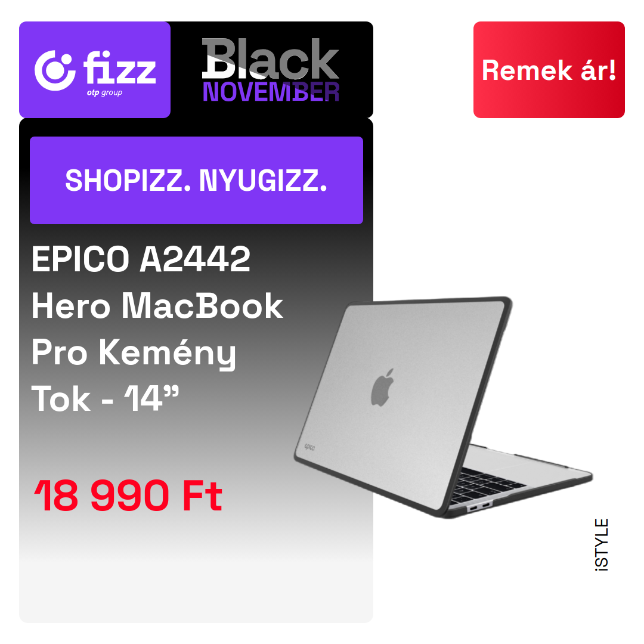
Task: Click the "Pro Kemény" title line
Action: tap(134, 353)
